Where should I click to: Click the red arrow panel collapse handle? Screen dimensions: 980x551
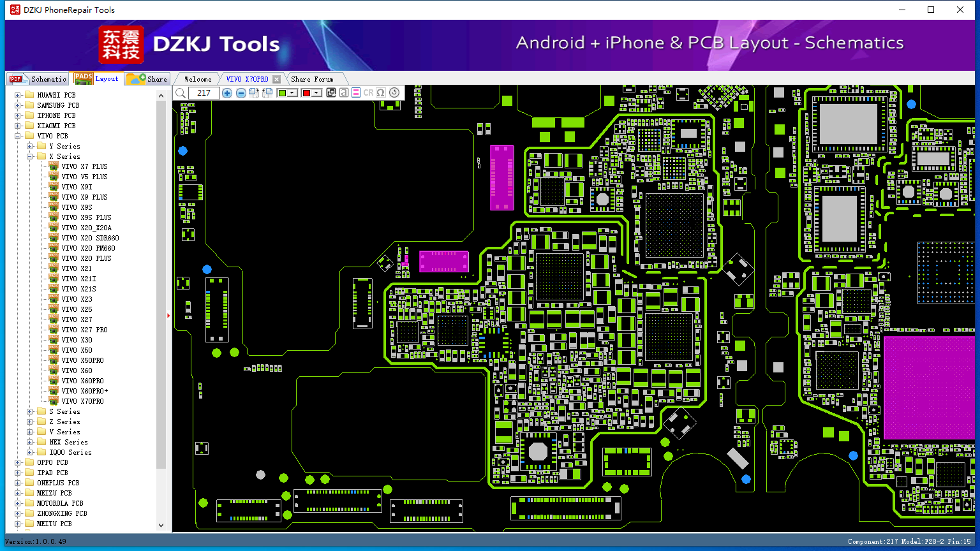pyautogui.click(x=168, y=315)
